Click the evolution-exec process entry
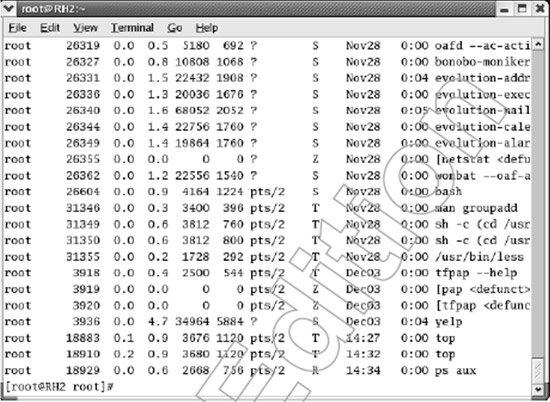550x402 pixels. click(482, 94)
